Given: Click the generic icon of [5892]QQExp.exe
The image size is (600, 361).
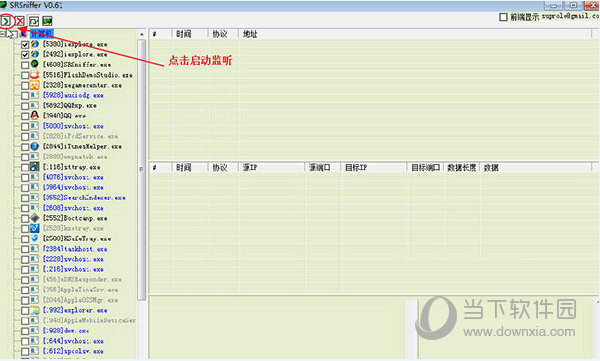Looking at the screenshot, I should (x=35, y=105).
